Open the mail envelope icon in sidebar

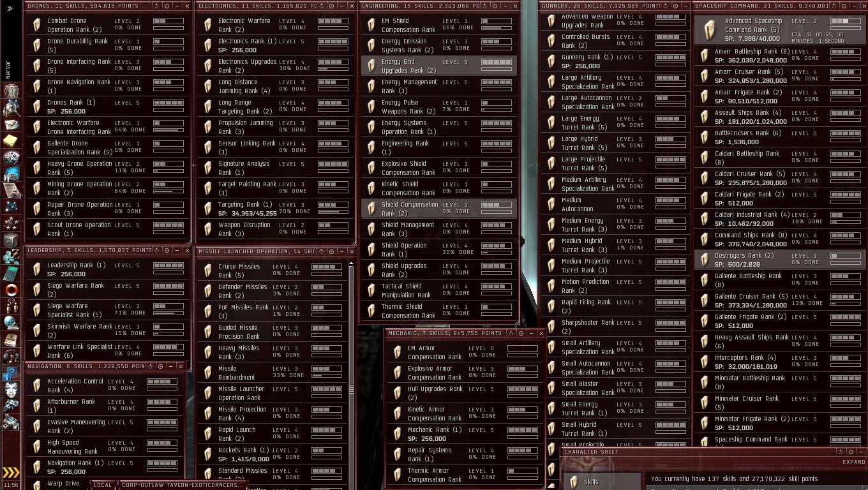[x=11, y=124]
